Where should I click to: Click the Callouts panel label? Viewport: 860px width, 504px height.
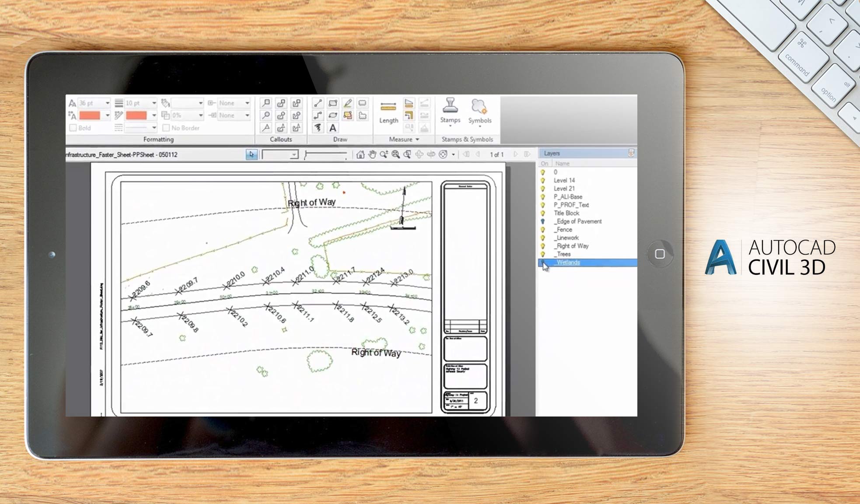[x=281, y=139]
